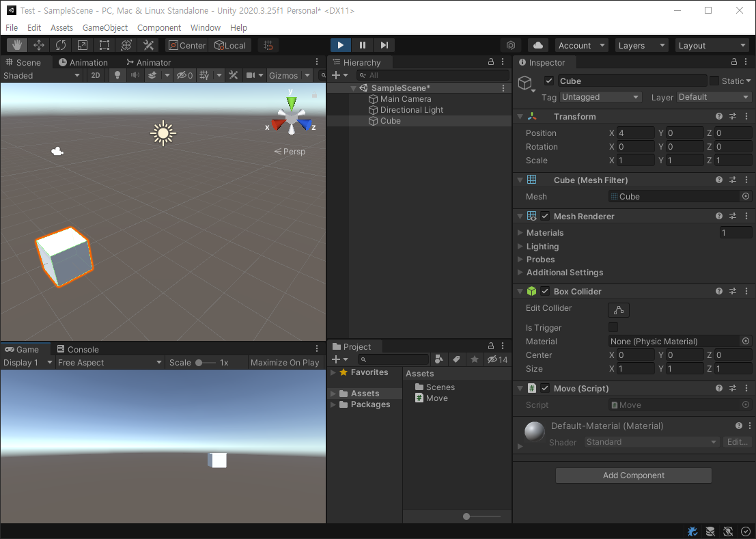
Task: Open Window menu
Action: point(206,27)
